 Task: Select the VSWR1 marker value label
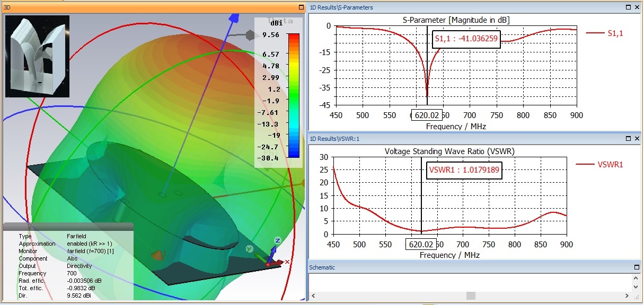(464, 171)
